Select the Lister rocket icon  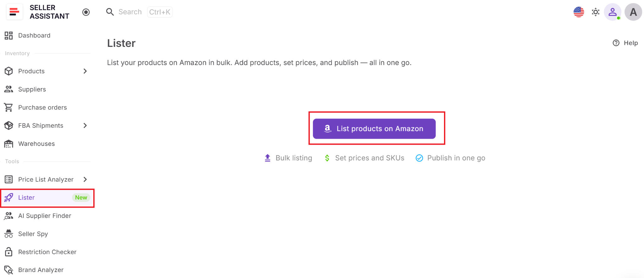[x=8, y=197]
